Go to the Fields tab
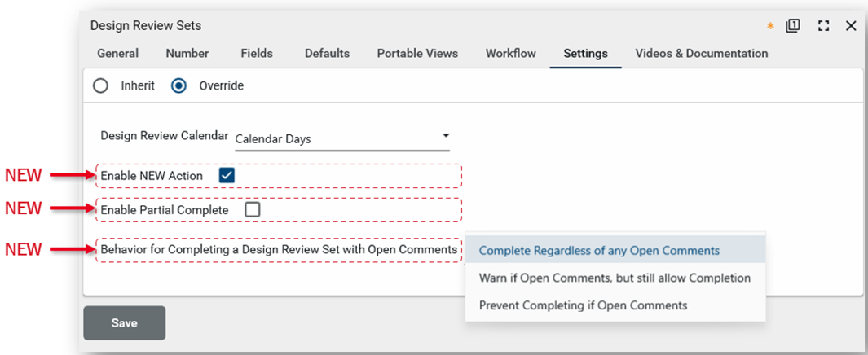 click(x=257, y=54)
